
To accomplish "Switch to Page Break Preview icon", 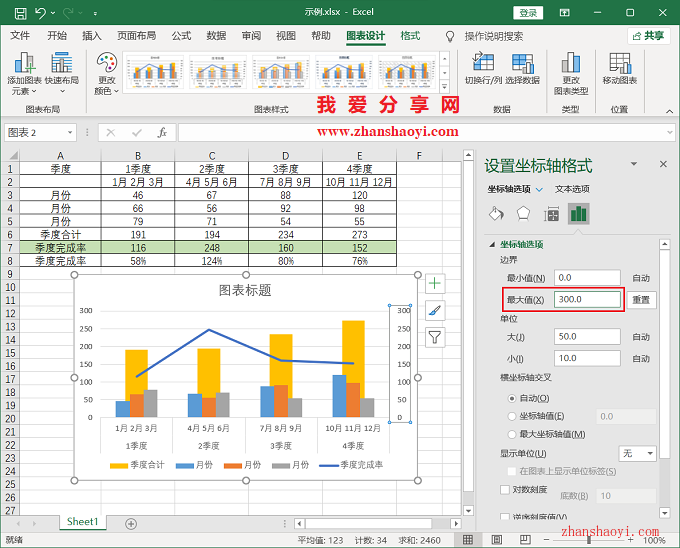I will 525,540.
